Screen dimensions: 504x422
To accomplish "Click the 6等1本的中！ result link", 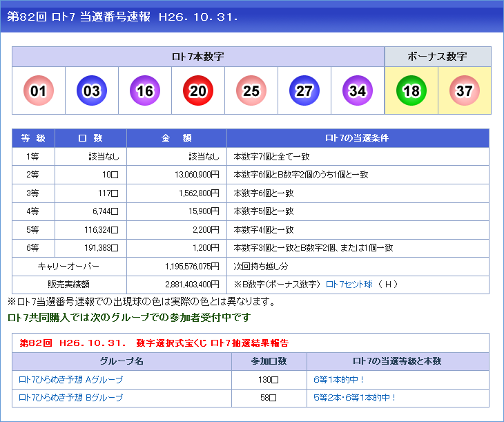I will pyautogui.click(x=338, y=380).
